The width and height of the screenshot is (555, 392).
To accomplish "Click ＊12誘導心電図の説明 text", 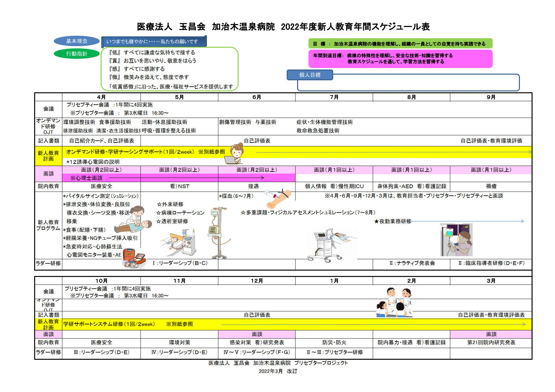I will click(93, 162).
